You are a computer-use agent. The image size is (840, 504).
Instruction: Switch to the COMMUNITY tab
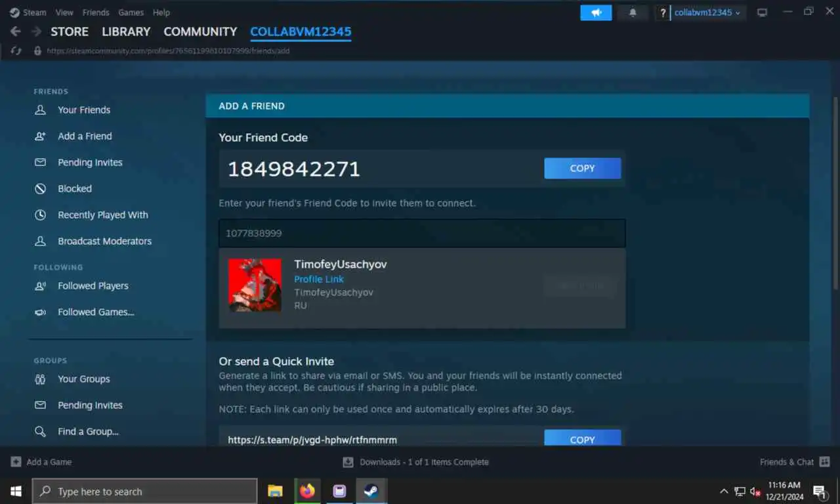(200, 31)
